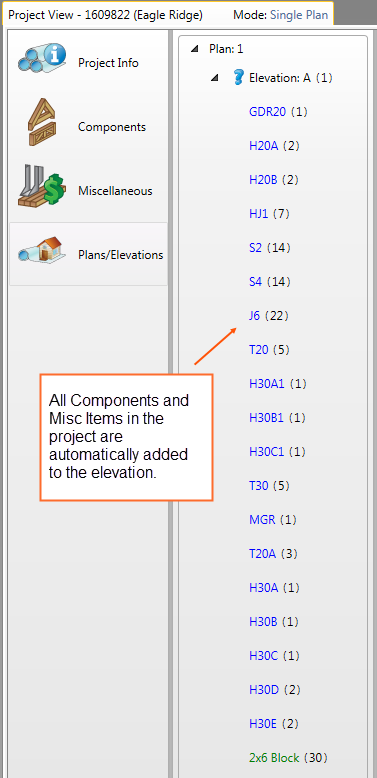Collapse the Plan: 1 tree node
Image resolution: width=377 pixels, height=778 pixels.
[x=195, y=49]
